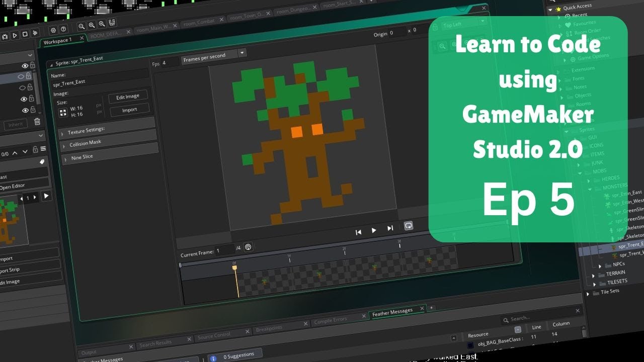644x362 pixels.
Task: Click the timeline scroll handle at far left
Action: (181, 265)
